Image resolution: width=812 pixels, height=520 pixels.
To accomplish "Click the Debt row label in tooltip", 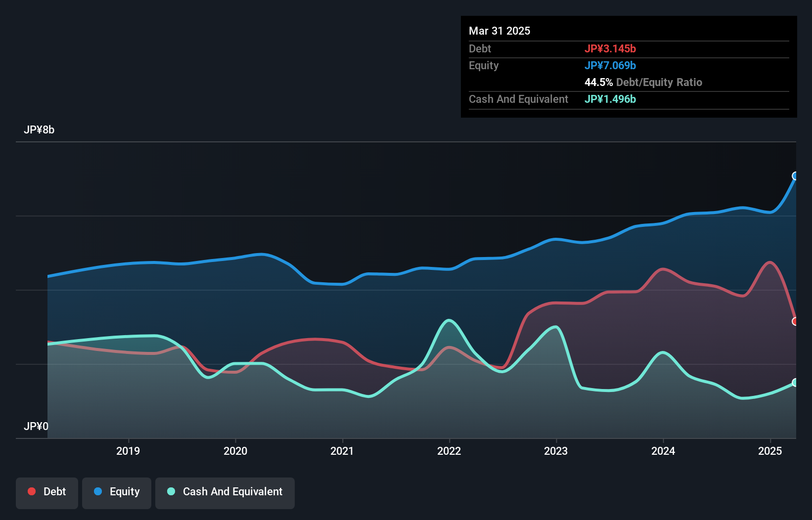I will coord(480,48).
